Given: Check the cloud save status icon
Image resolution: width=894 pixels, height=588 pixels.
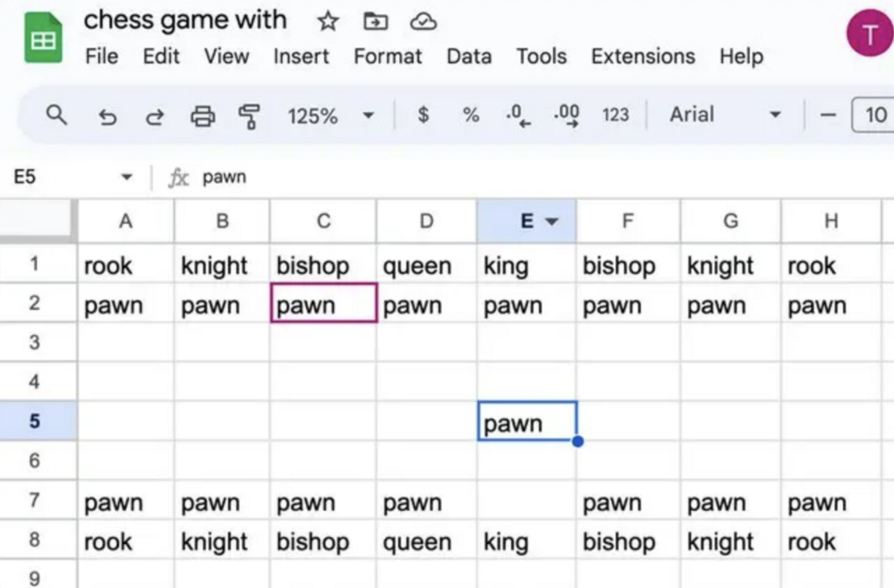Looking at the screenshot, I should click(423, 22).
